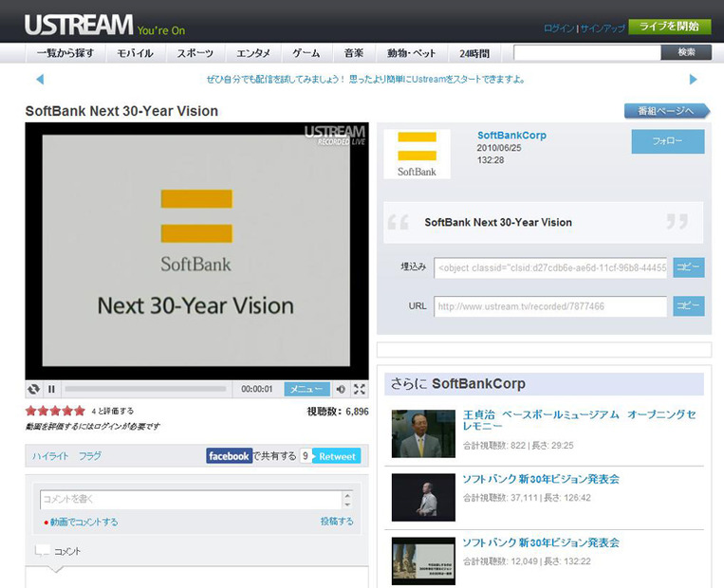This screenshot has height=588, width=724.
Task: Click the SoftBankCorp channel logo avatar
Action: (417, 154)
